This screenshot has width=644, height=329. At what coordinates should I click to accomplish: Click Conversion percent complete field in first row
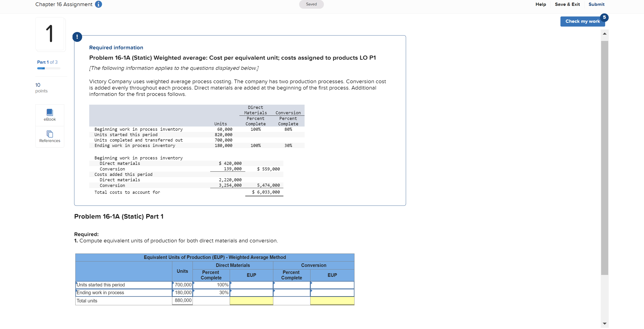291,285
